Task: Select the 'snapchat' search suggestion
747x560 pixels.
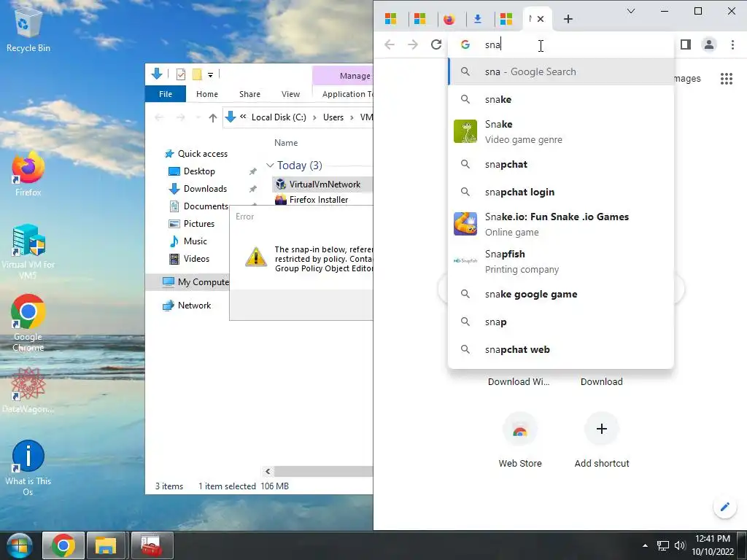Action: pyautogui.click(x=561, y=164)
